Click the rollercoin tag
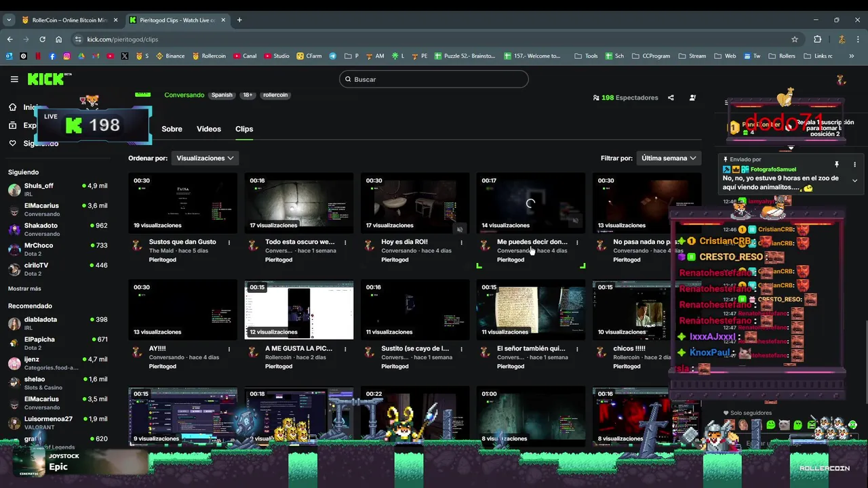The image size is (868, 488). tap(275, 95)
